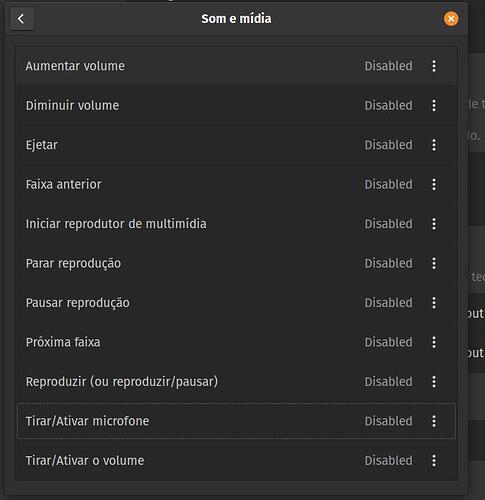Go back using the left arrow button
This screenshot has height=500, width=485.
tap(22, 19)
